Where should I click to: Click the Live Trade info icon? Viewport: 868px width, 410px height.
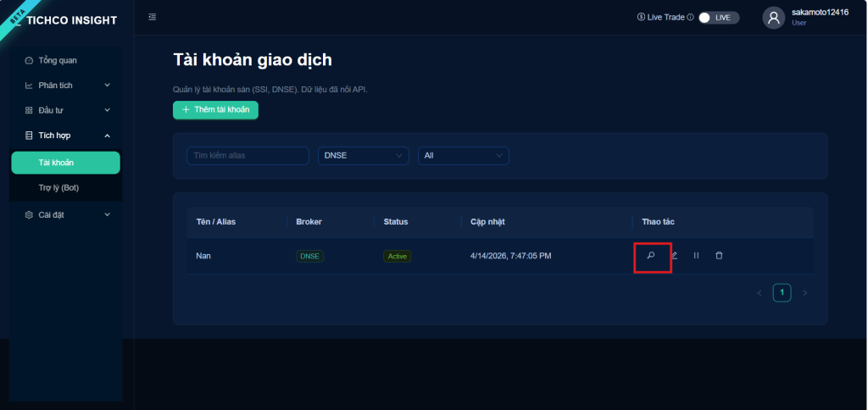click(690, 17)
